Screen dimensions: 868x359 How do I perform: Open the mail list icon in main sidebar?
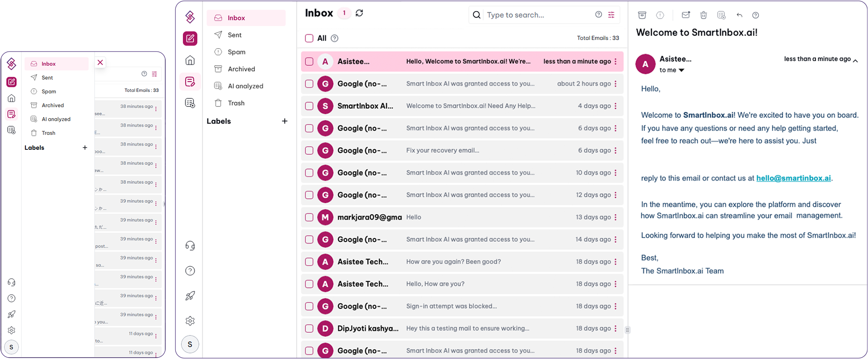[190, 81]
